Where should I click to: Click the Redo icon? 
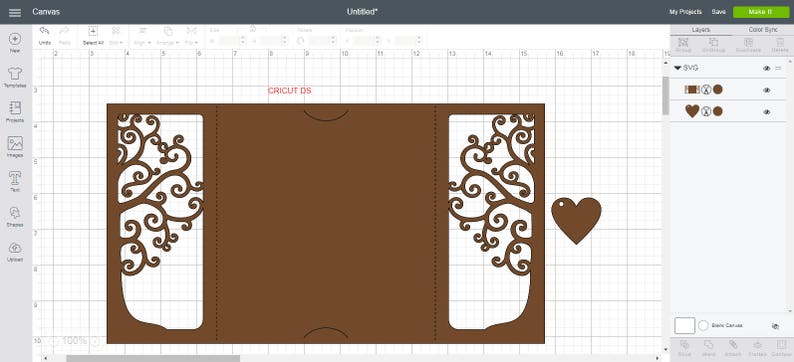pyautogui.click(x=64, y=31)
